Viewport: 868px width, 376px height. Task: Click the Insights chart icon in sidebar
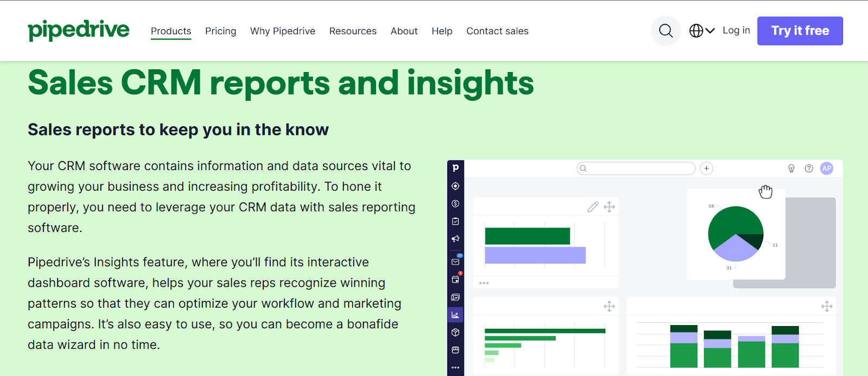(455, 315)
